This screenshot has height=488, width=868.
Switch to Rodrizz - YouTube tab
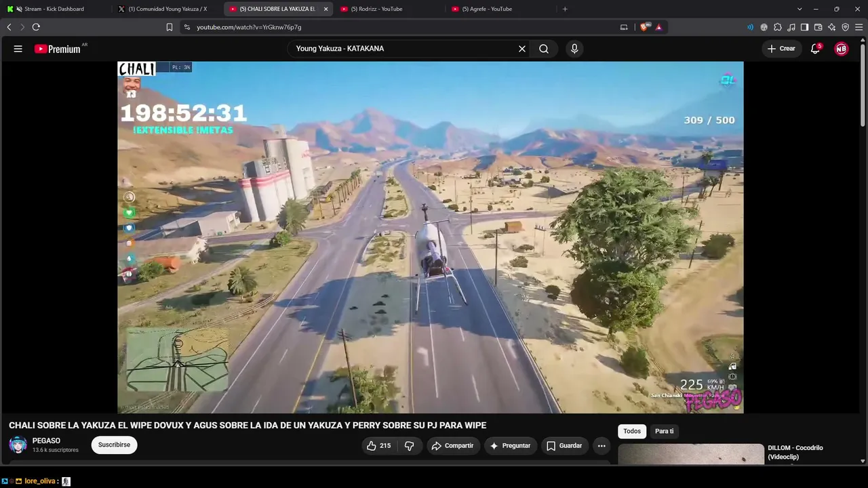point(389,9)
